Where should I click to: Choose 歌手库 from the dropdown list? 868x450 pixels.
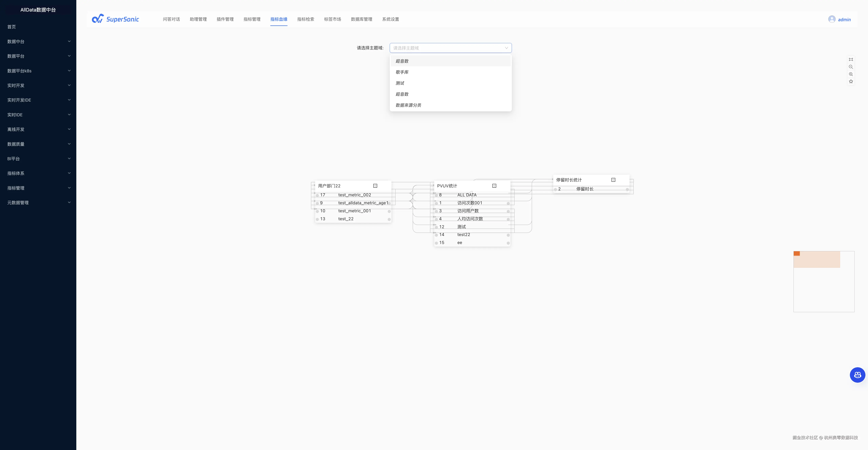coord(402,72)
